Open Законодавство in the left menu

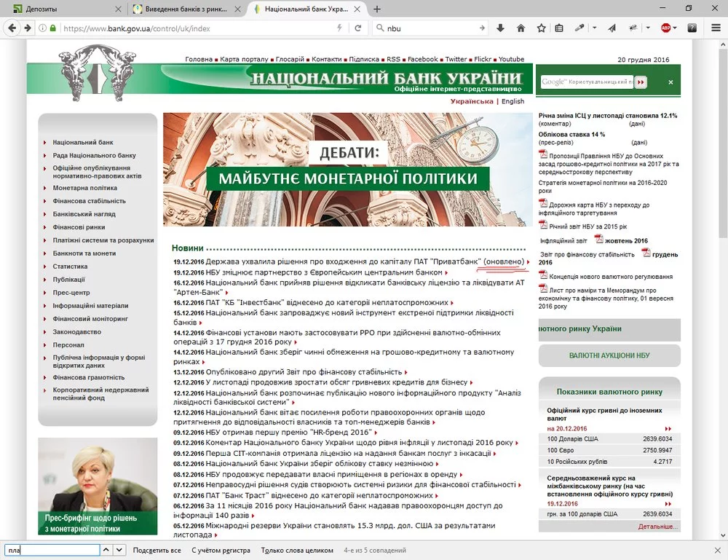tap(76, 332)
